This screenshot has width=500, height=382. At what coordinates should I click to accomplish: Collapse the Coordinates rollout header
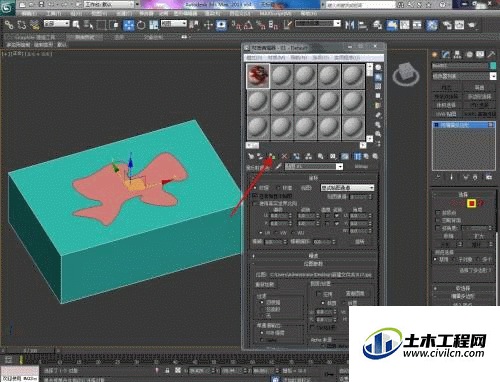[x=313, y=178]
